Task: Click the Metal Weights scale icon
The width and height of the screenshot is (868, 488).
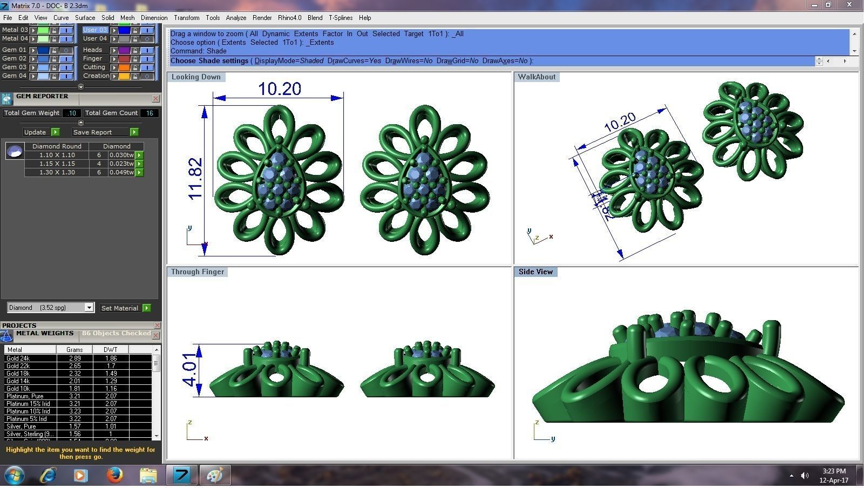Action: coord(6,336)
